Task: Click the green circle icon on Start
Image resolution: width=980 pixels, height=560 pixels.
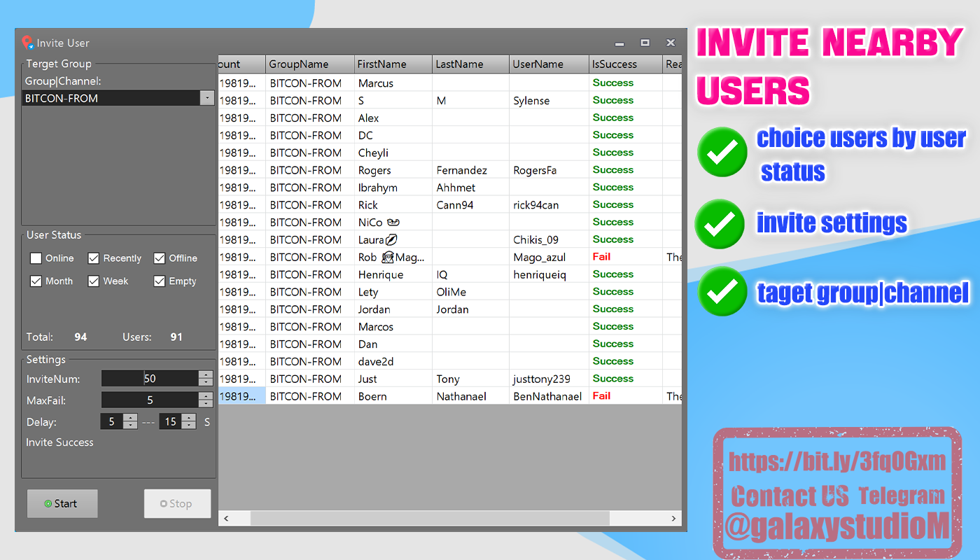Action: point(49,503)
